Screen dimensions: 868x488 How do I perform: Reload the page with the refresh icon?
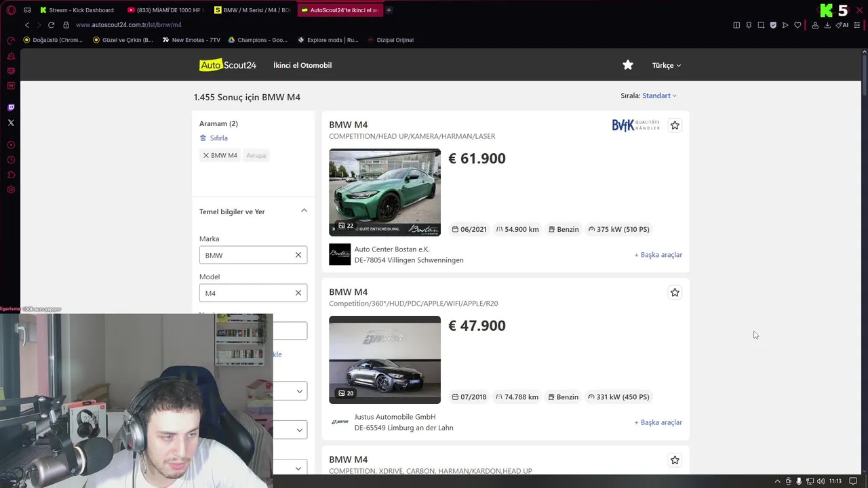pyautogui.click(x=51, y=25)
